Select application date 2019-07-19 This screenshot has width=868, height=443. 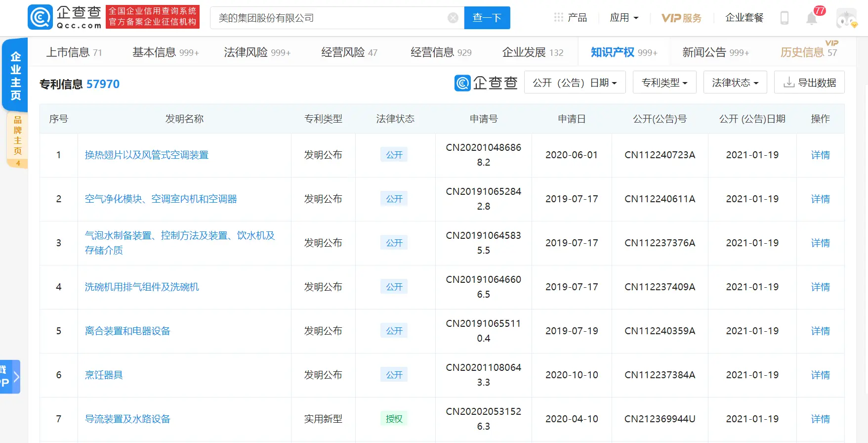(x=572, y=331)
